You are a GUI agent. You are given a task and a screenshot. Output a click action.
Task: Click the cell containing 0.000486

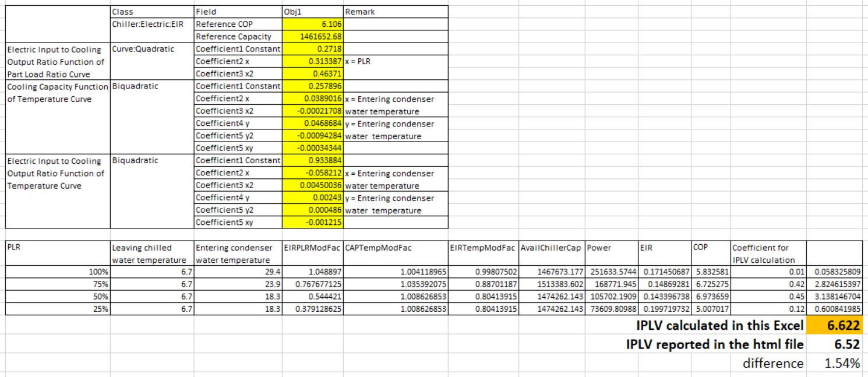pos(312,210)
